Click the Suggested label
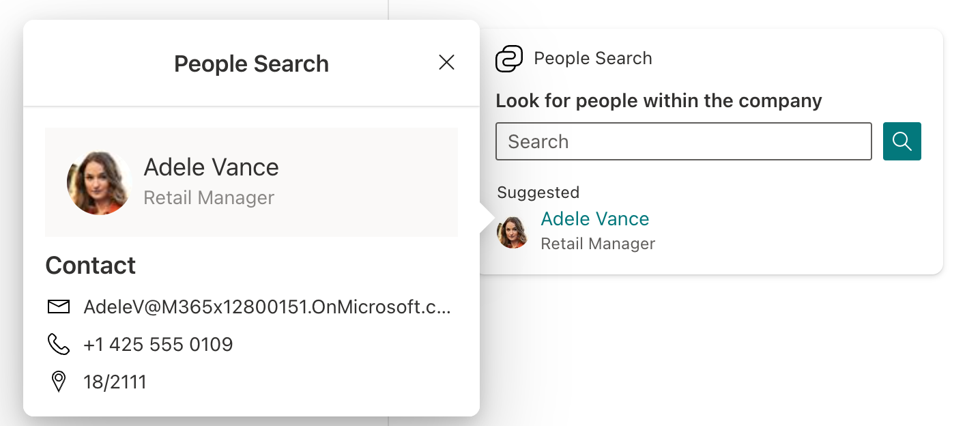 click(x=538, y=193)
